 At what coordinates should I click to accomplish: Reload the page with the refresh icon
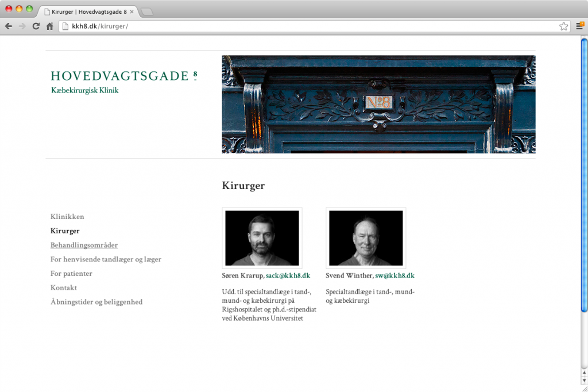tap(36, 26)
